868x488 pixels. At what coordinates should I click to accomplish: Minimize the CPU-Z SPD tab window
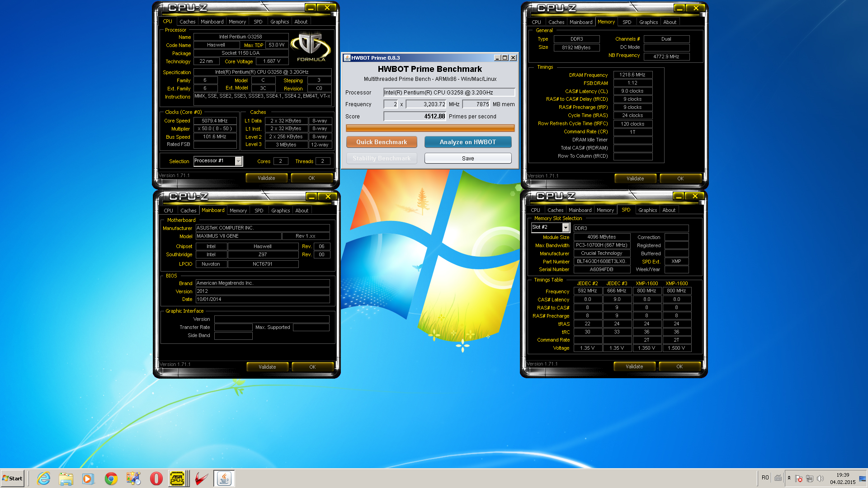(x=678, y=196)
